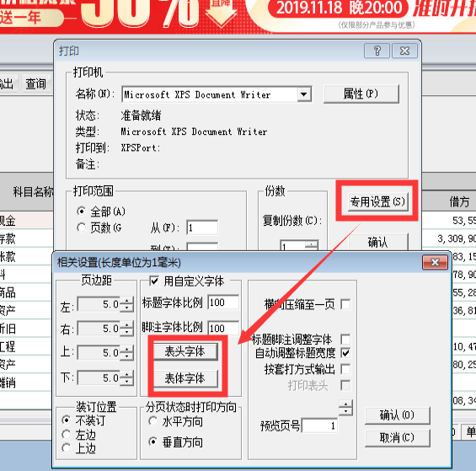Adjust the left margin 左 spinner
This screenshot has height=471, width=476.
click(126, 304)
